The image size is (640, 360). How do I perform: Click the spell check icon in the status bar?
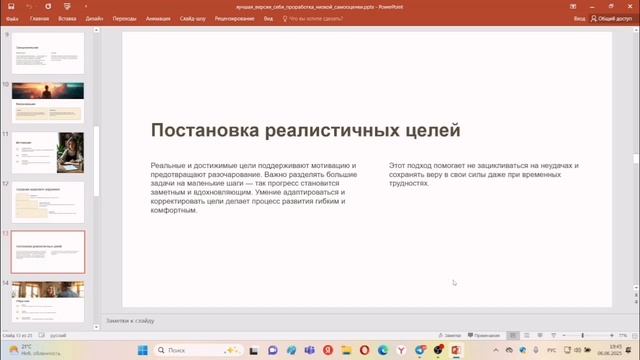(42, 336)
